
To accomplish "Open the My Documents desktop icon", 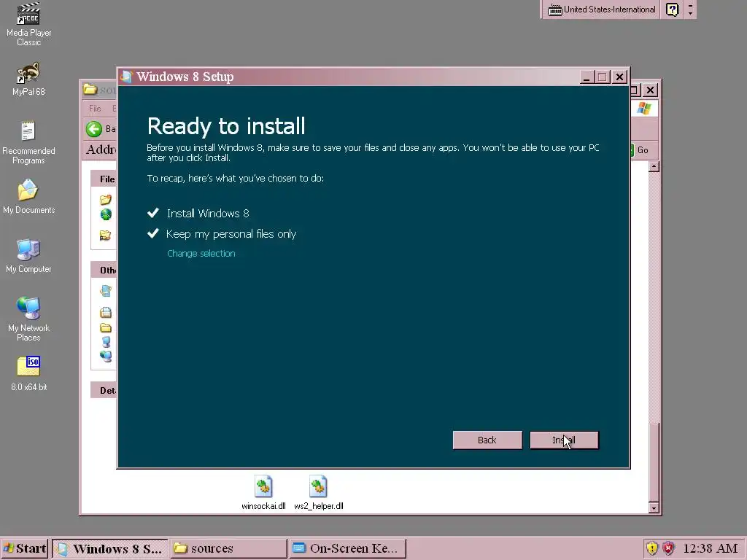I will [x=28, y=196].
